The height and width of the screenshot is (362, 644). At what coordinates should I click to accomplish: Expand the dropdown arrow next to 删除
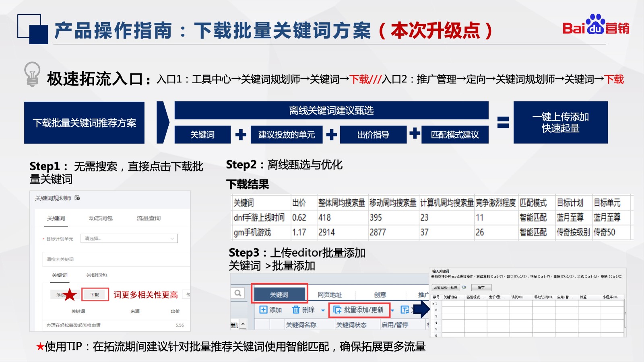(x=323, y=311)
